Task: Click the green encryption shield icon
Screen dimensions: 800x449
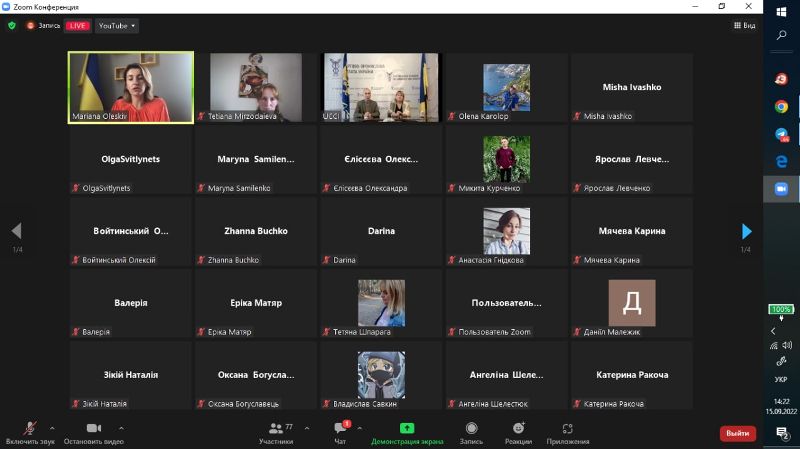Action: click(12, 25)
